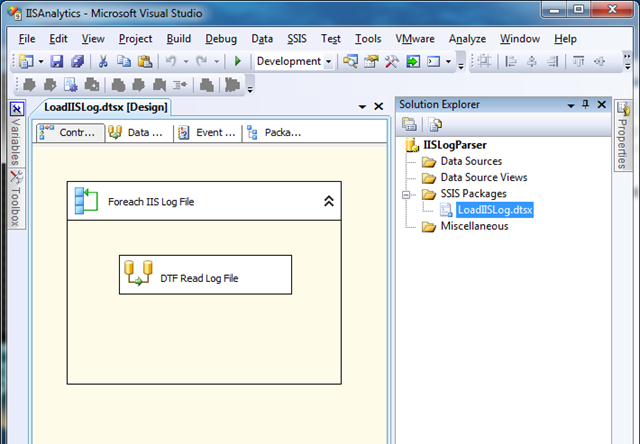Select the DTF Read Log File task
The image size is (640, 444).
[205, 275]
